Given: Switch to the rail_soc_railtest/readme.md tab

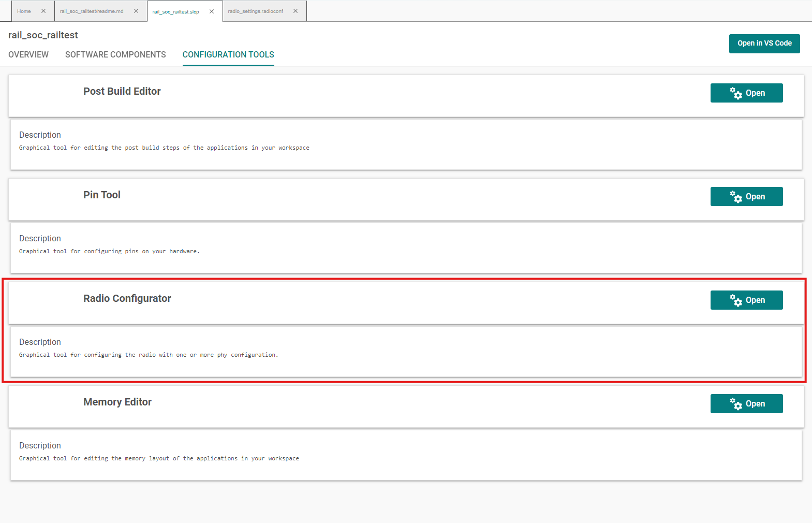Looking at the screenshot, I should pyautogui.click(x=92, y=11).
